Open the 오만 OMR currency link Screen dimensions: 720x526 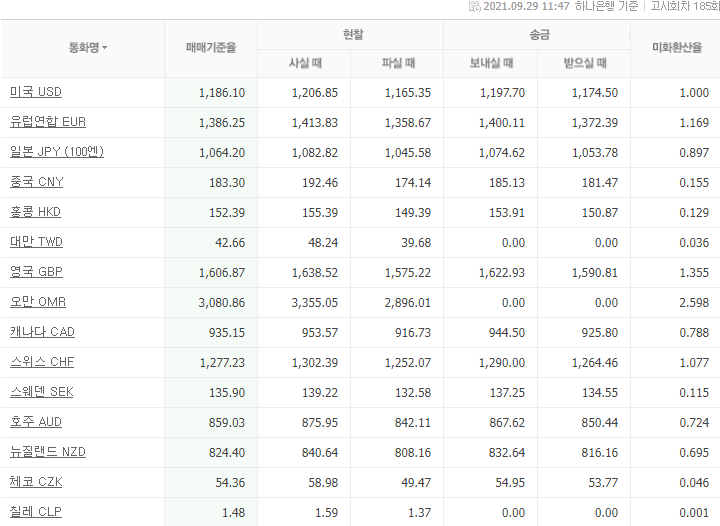38,302
